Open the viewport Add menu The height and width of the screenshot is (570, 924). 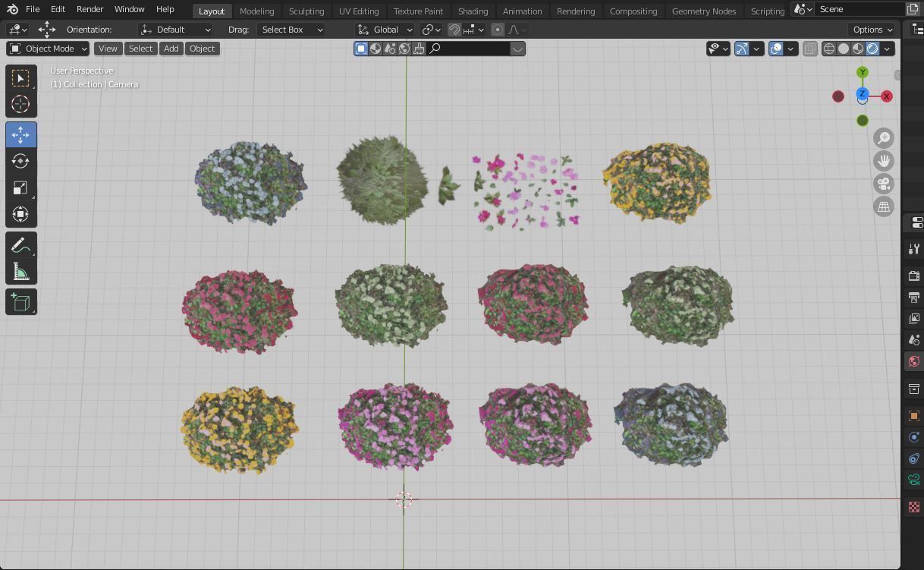point(171,49)
